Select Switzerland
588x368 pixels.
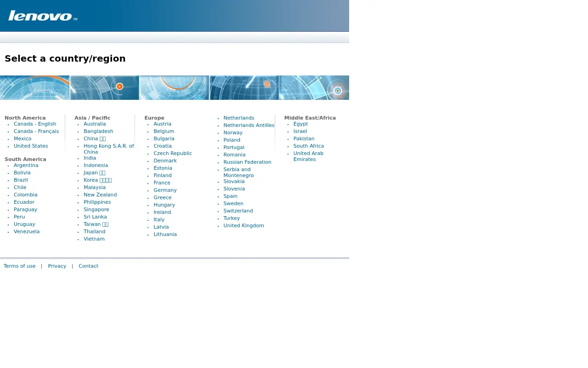[x=238, y=211]
